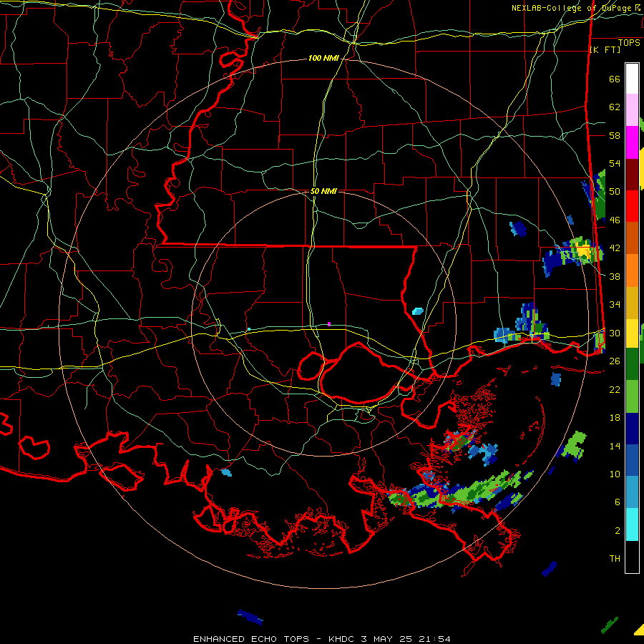Click the white swatch in the tops legend
Screen dimensions: 644x644
click(632, 79)
